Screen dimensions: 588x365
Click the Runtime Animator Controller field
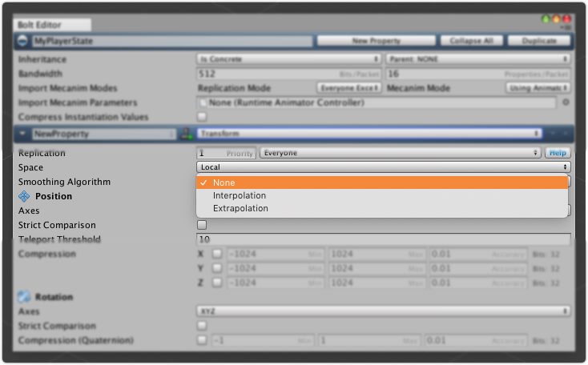377,102
